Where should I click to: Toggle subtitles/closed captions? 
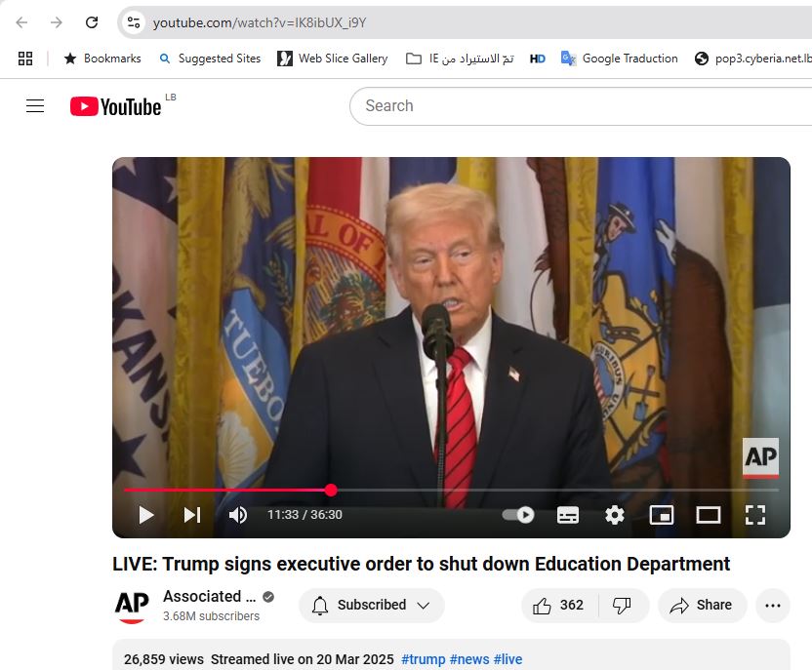click(x=568, y=515)
